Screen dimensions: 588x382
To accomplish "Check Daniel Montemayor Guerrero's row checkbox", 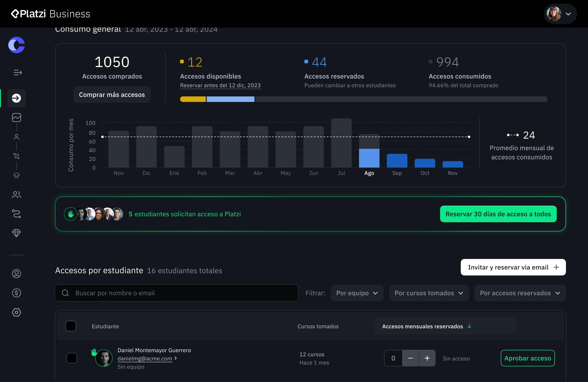I will (72, 358).
